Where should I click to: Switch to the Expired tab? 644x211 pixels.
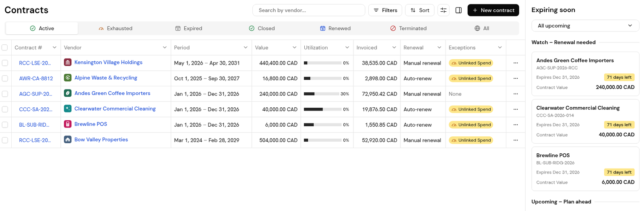tap(189, 28)
